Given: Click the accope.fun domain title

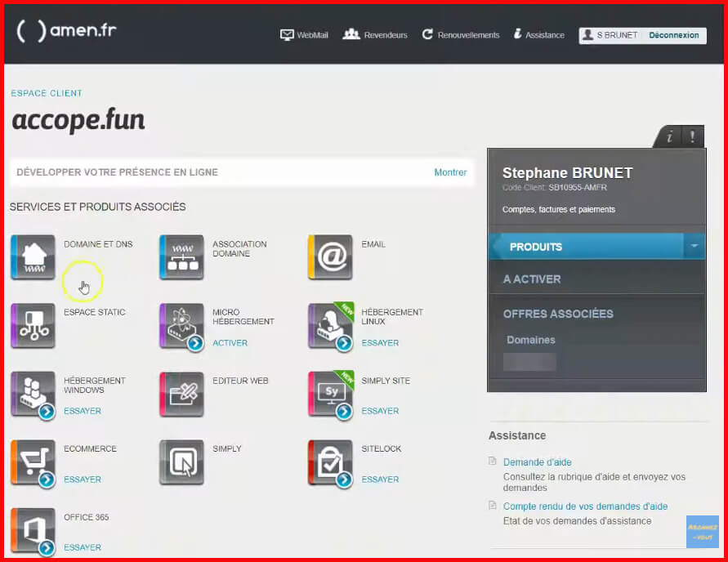Looking at the screenshot, I should (78, 120).
